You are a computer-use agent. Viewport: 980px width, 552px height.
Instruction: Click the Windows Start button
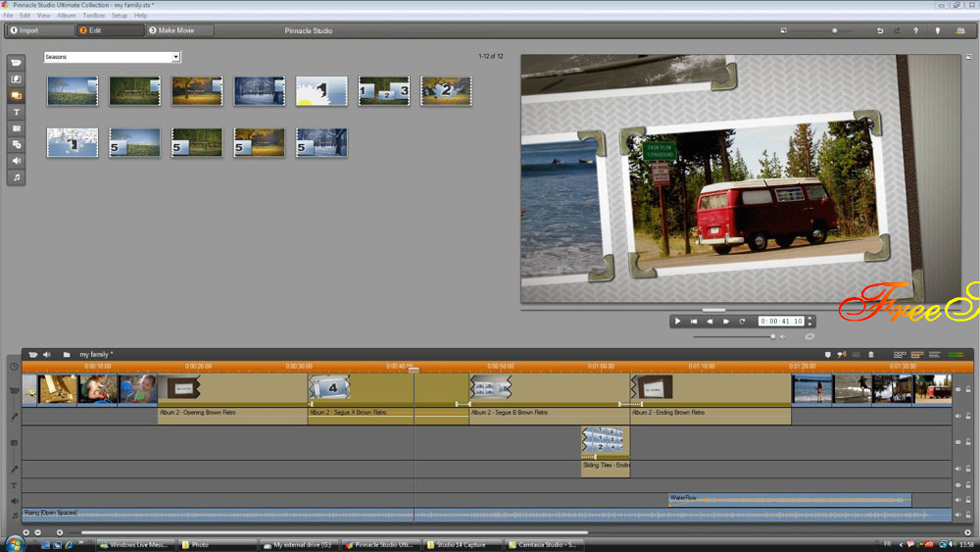tap(15, 544)
